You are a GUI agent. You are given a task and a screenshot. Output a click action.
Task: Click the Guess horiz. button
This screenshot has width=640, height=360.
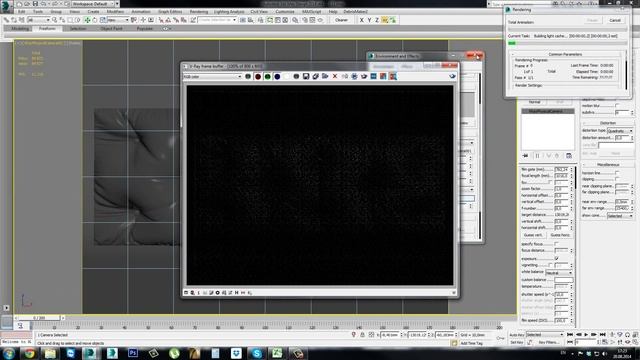[560, 235]
